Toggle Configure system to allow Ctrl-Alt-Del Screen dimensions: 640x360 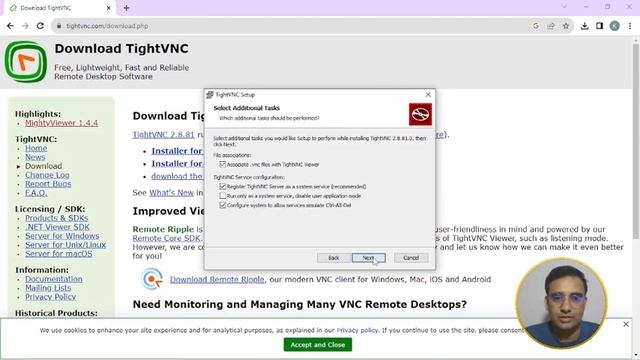click(x=222, y=205)
